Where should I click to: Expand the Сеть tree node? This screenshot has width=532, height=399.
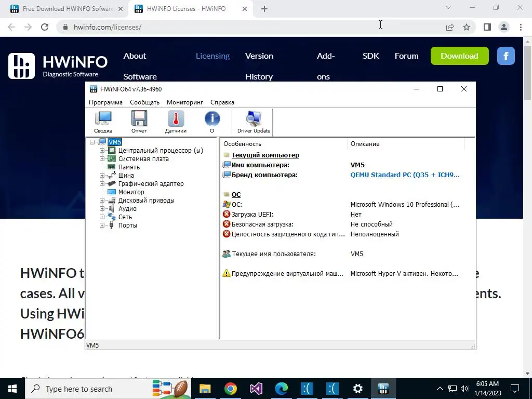(102, 217)
